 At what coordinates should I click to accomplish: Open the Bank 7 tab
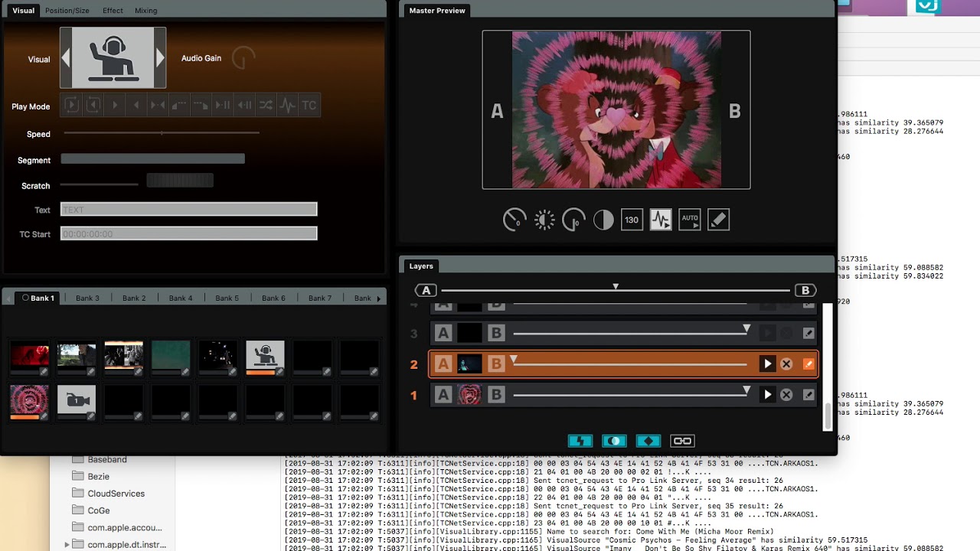point(320,298)
